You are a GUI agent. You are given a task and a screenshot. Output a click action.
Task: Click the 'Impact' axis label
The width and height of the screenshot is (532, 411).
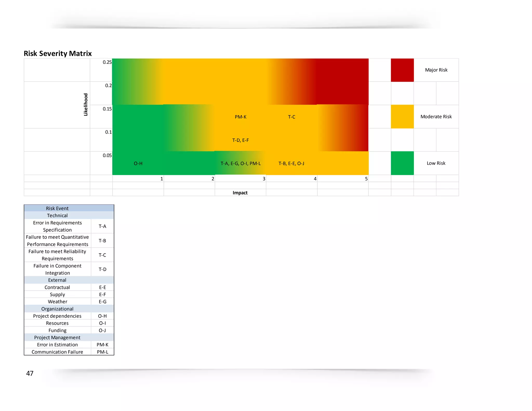tap(240, 193)
